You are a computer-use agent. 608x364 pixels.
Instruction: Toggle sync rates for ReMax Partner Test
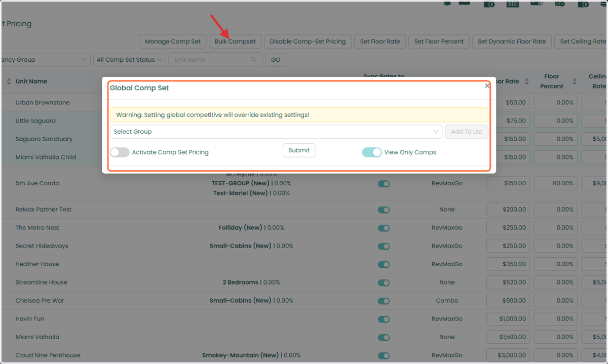[384, 210]
